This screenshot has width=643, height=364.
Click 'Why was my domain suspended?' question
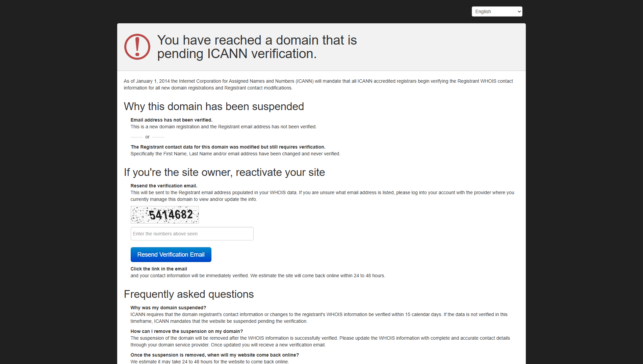point(168,308)
